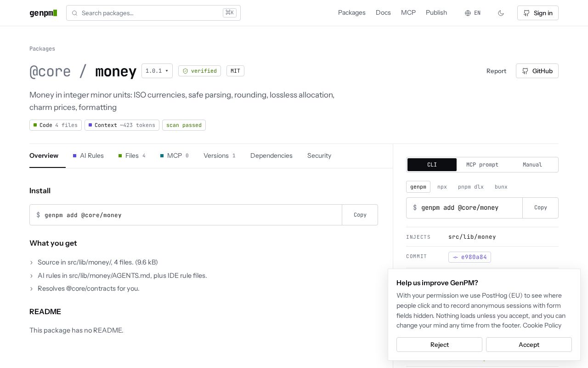This screenshot has height=368, width=588.
Task: Click the Code 4 files badge
Action: pyautogui.click(x=56, y=125)
